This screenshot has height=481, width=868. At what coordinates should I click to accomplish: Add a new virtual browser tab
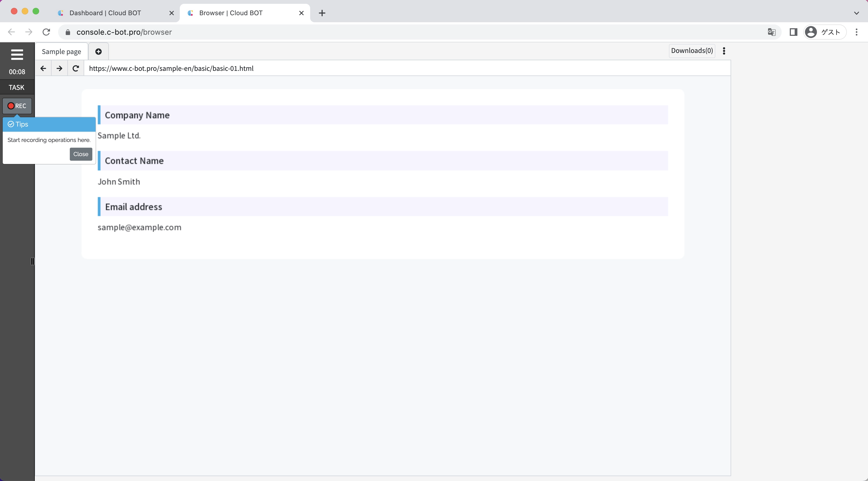coord(98,52)
